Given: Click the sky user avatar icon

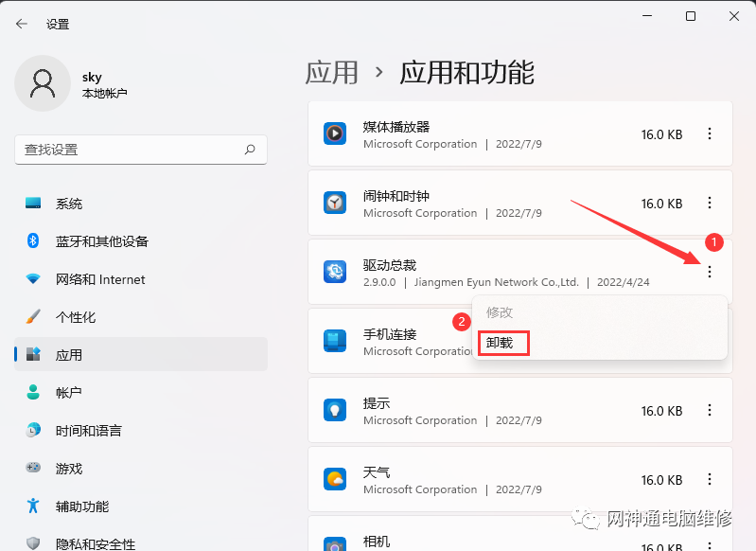Looking at the screenshot, I should pyautogui.click(x=43, y=83).
